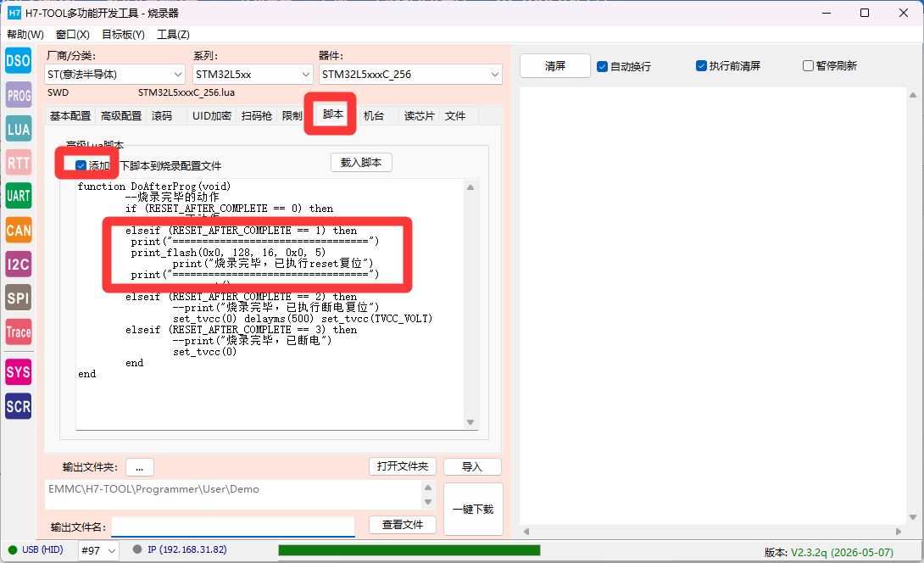Click the log panel scroll-left arrow
924x563 pixels.
click(526, 531)
